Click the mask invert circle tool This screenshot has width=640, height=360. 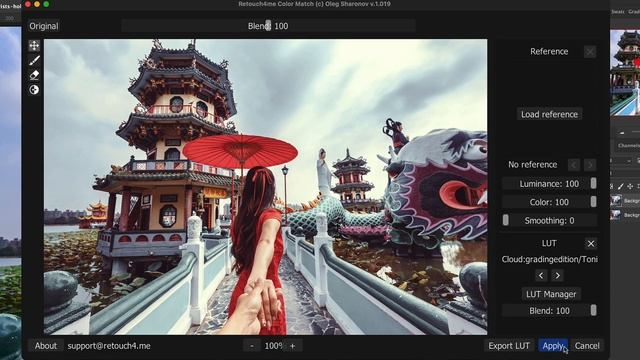pos(34,90)
